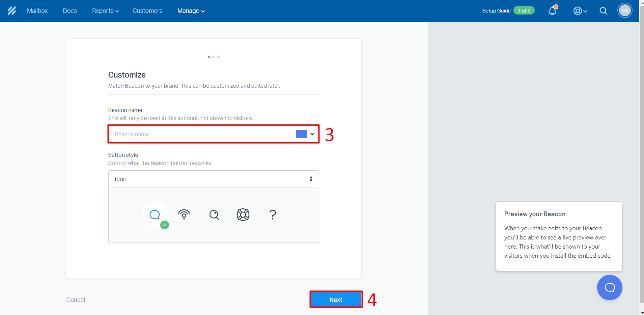Open the search magnifier in header
This screenshot has width=644, height=315.
(603, 11)
